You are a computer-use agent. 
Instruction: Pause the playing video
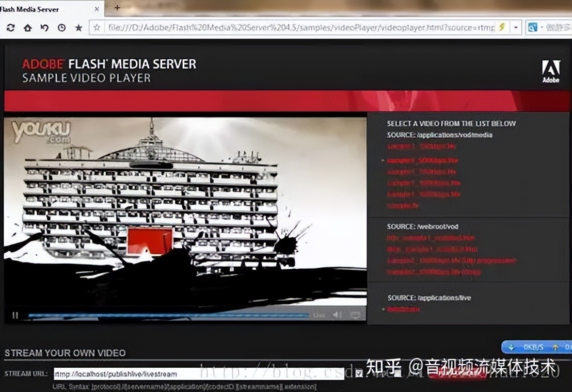(x=15, y=315)
